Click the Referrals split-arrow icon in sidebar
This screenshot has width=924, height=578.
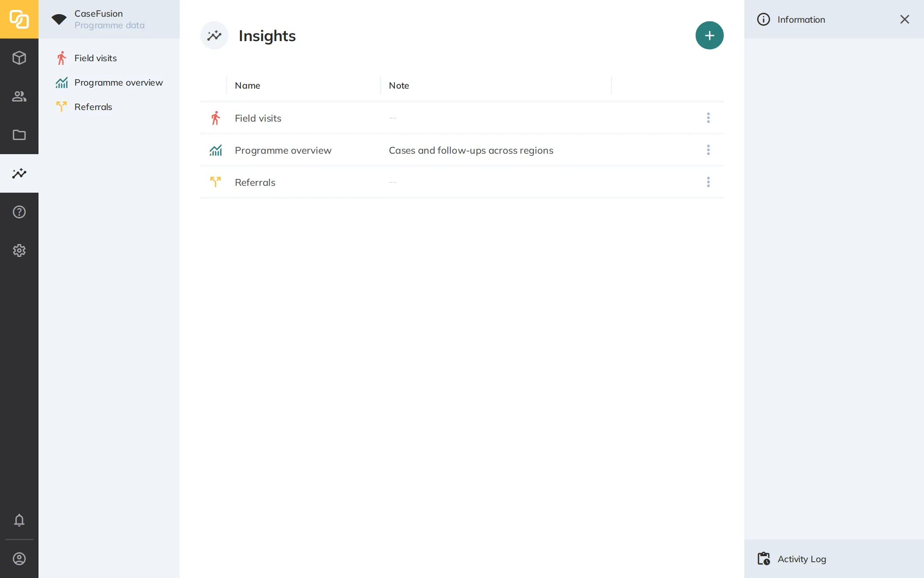(x=62, y=107)
